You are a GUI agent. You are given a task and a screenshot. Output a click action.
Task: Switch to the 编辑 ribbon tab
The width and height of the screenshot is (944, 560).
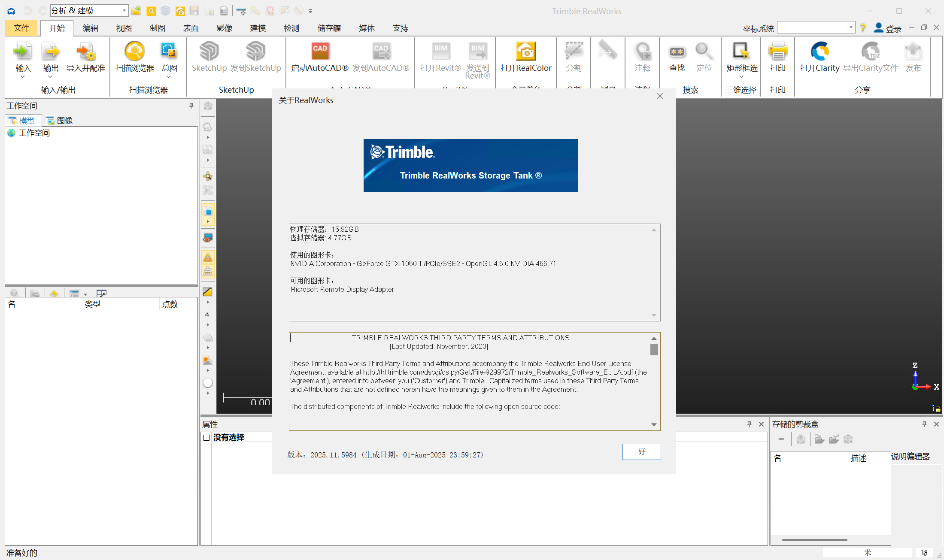[x=91, y=28]
